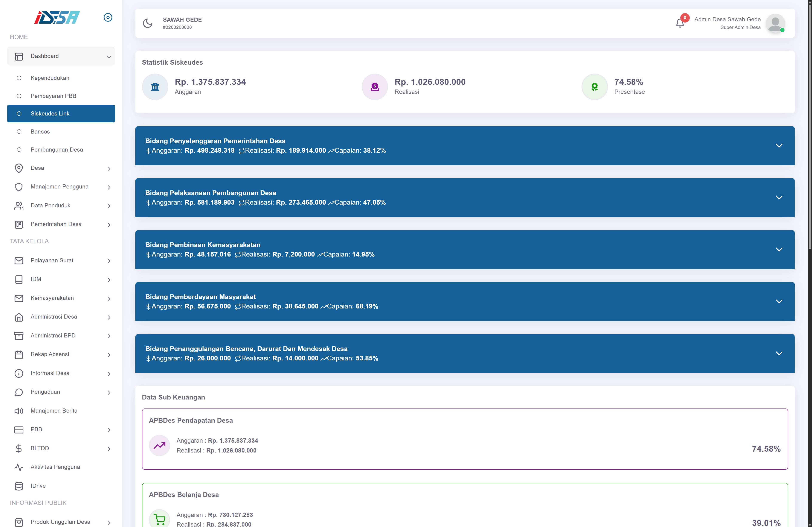Image resolution: width=812 pixels, height=527 pixels.
Task: Open the IDrive link
Action: click(38, 485)
